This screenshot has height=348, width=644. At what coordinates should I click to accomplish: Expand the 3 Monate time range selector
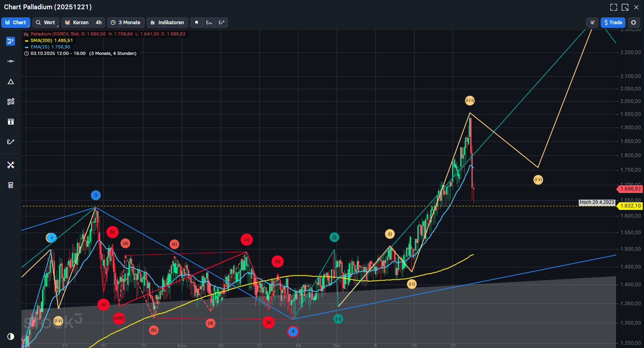(126, 23)
